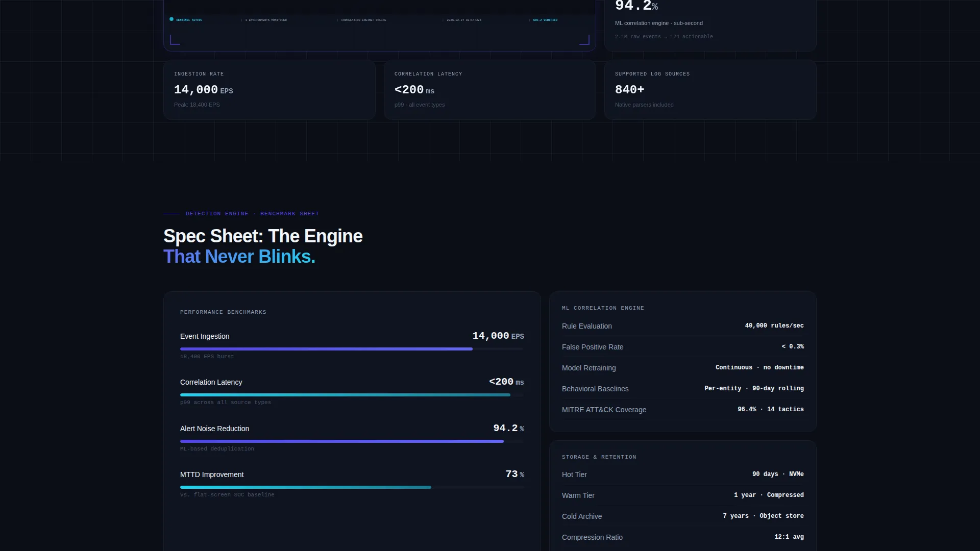The image size is (980, 551).
Task: Click the 'ML CORRELATION ENGINE' panel title
Action: (603, 308)
